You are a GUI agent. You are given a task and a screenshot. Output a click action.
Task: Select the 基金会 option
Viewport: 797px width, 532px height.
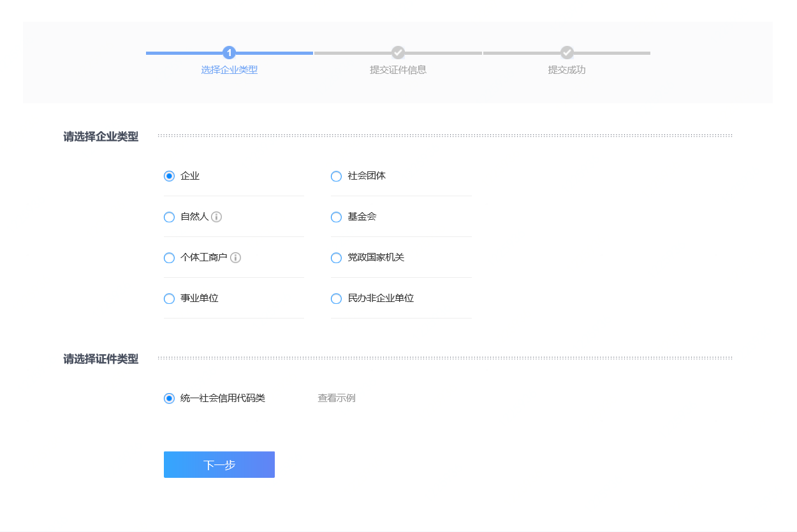(336, 217)
